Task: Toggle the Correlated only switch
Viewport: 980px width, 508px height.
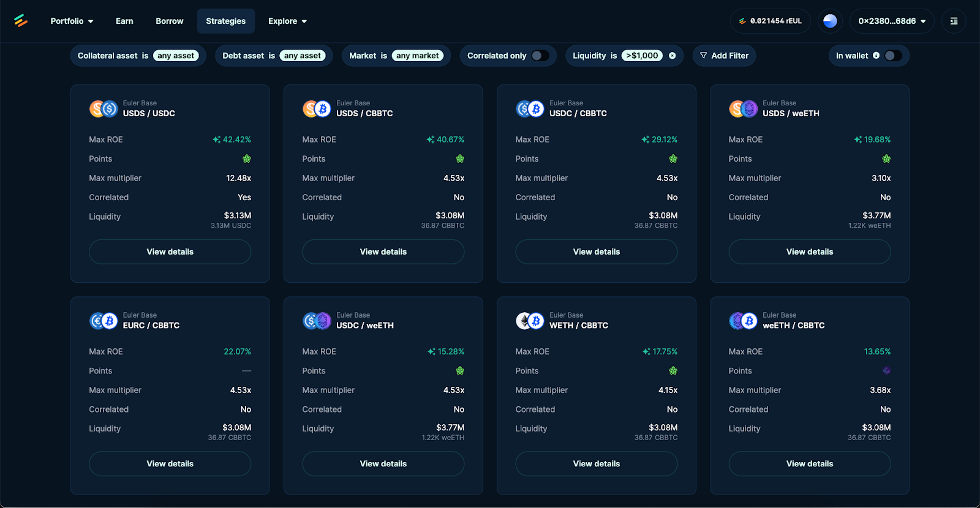Action: click(x=540, y=56)
